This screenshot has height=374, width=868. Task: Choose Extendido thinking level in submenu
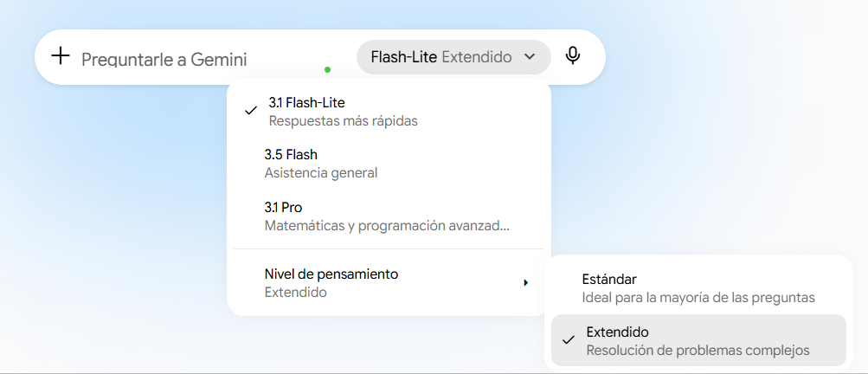click(698, 340)
